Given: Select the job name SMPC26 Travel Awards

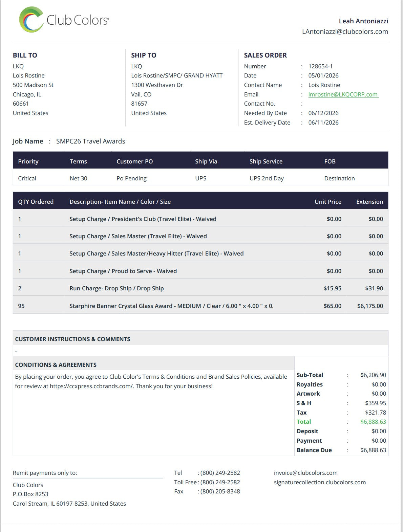Looking at the screenshot, I should pyautogui.click(x=90, y=141).
